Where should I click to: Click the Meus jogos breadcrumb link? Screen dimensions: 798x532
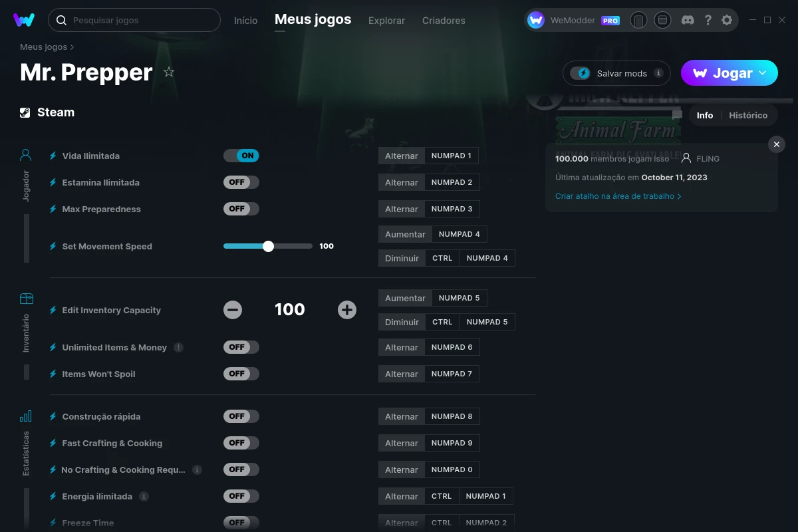click(x=44, y=47)
